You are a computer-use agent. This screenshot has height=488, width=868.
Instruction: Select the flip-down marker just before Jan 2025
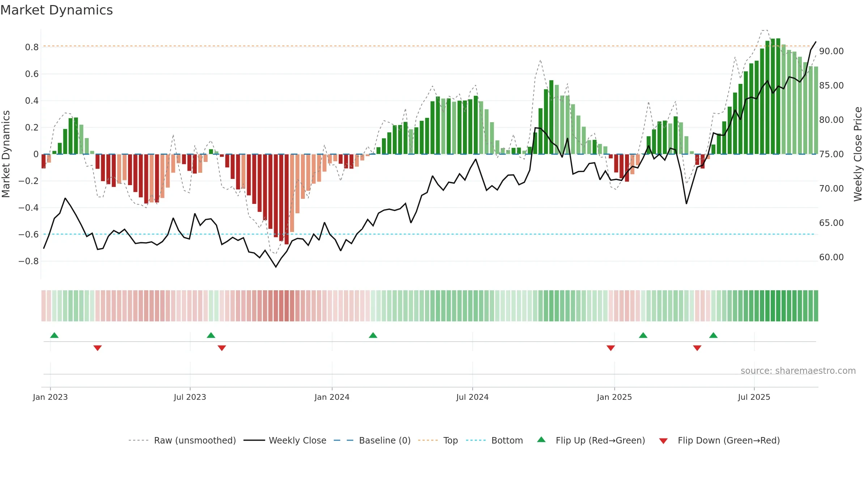610,348
